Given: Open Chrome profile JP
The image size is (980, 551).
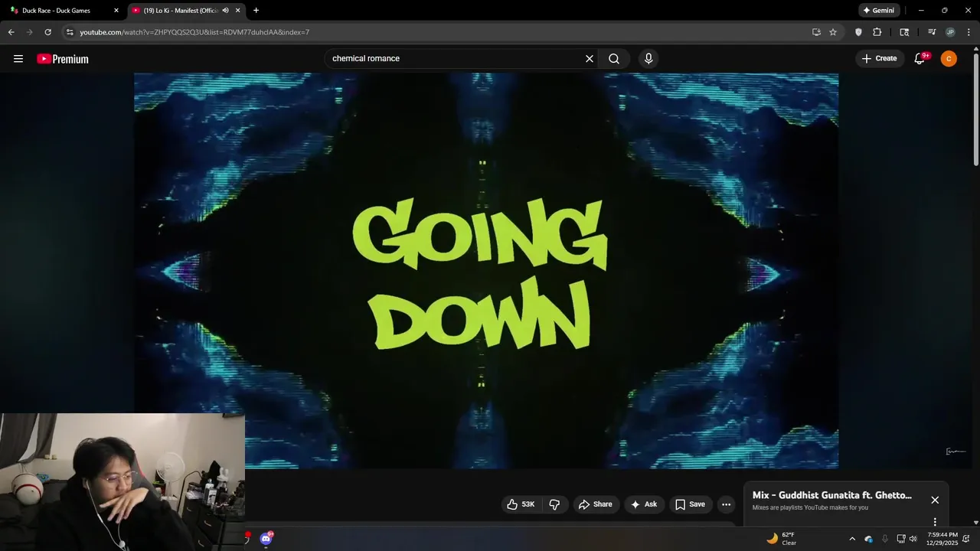Looking at the screenshot, I should coord(950,32).
